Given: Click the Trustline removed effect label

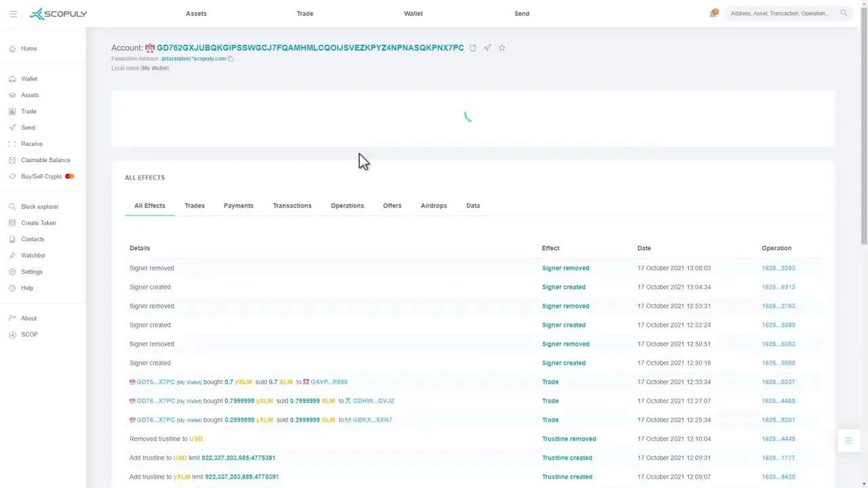Looking at the screenshot, I should tap(569, 439).
